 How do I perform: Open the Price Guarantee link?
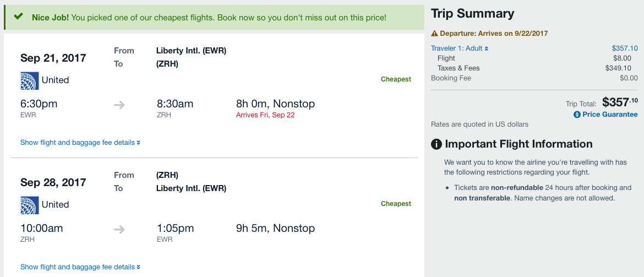coord(610,115)
